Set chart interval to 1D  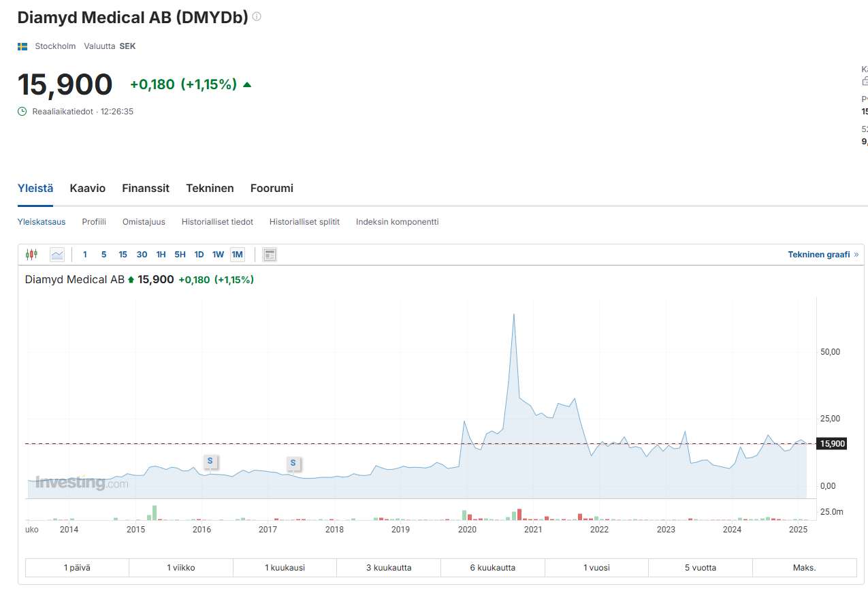[x=199, y=255]
